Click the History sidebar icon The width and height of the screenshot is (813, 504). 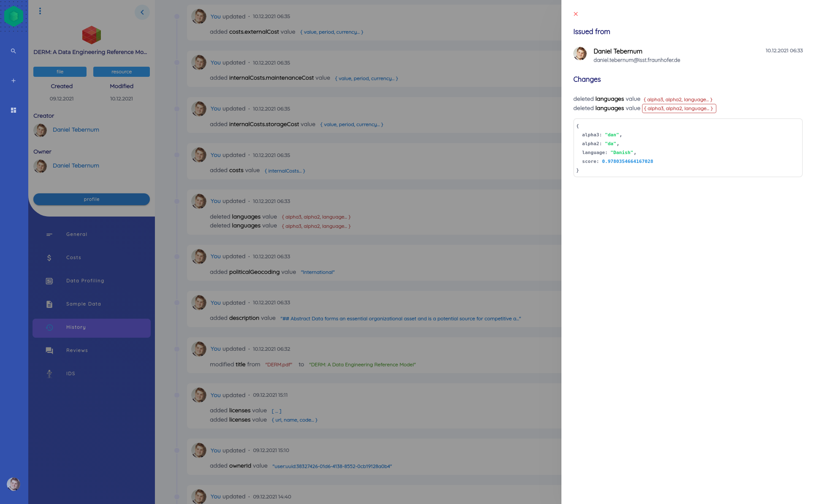pos(50,327)
